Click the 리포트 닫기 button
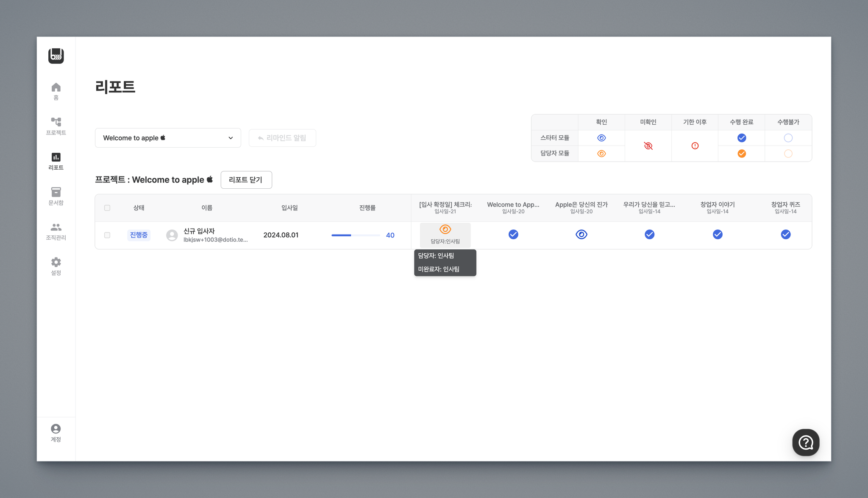868x498 pixels. pyautogui.click(x=246, y=180)
